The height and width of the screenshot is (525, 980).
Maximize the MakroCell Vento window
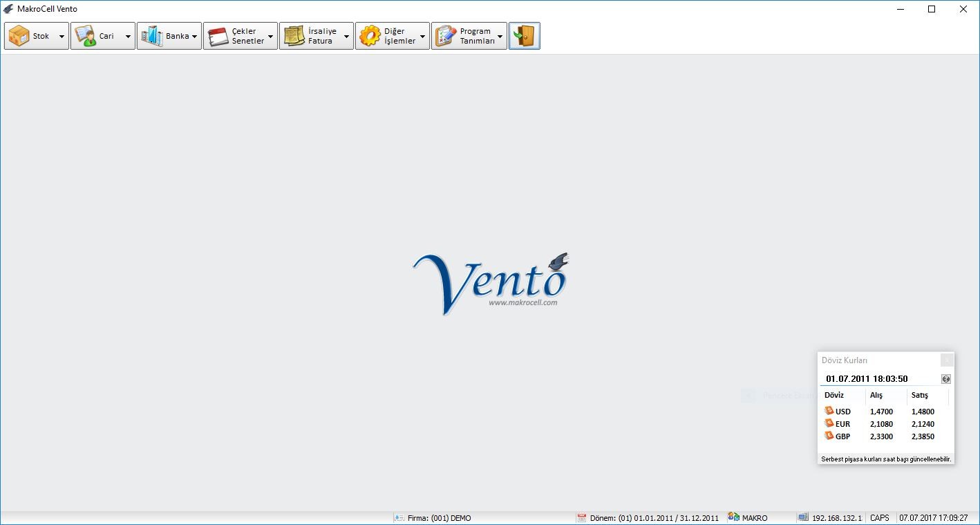point(932,9)
